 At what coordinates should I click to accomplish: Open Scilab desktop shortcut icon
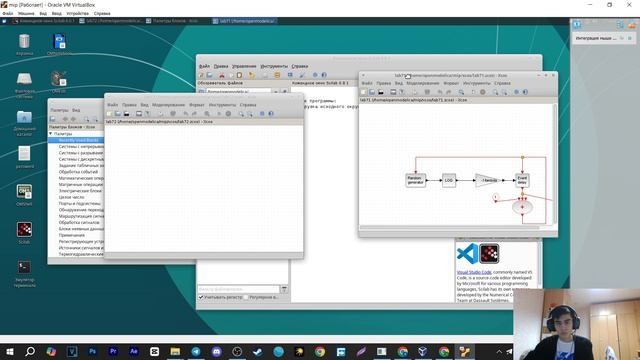pyautogui.click(x=24, y=230)
